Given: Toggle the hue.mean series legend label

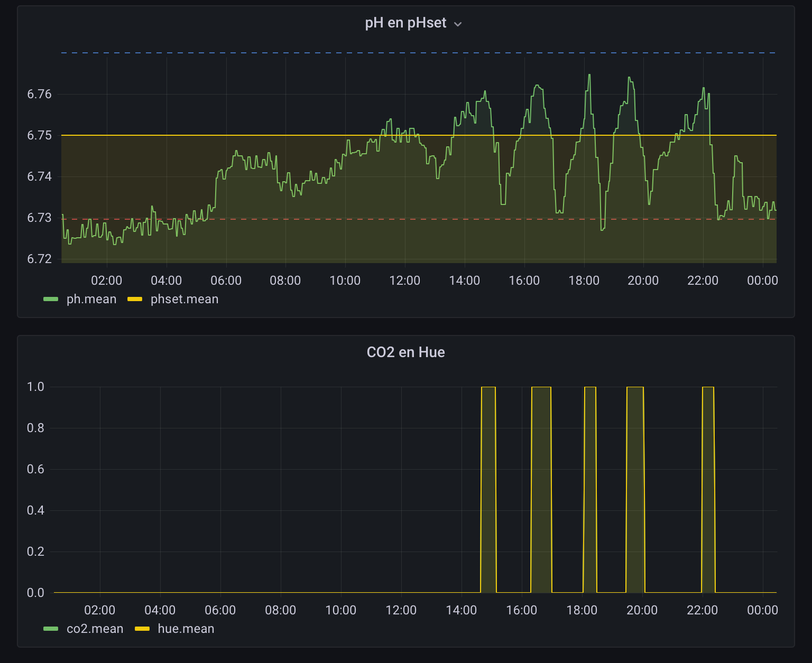Looking at the screenshot, I should coord(186,629).
